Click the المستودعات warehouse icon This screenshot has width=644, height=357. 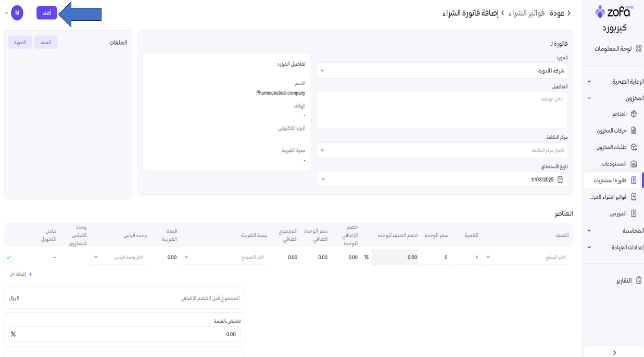[634, 164]
